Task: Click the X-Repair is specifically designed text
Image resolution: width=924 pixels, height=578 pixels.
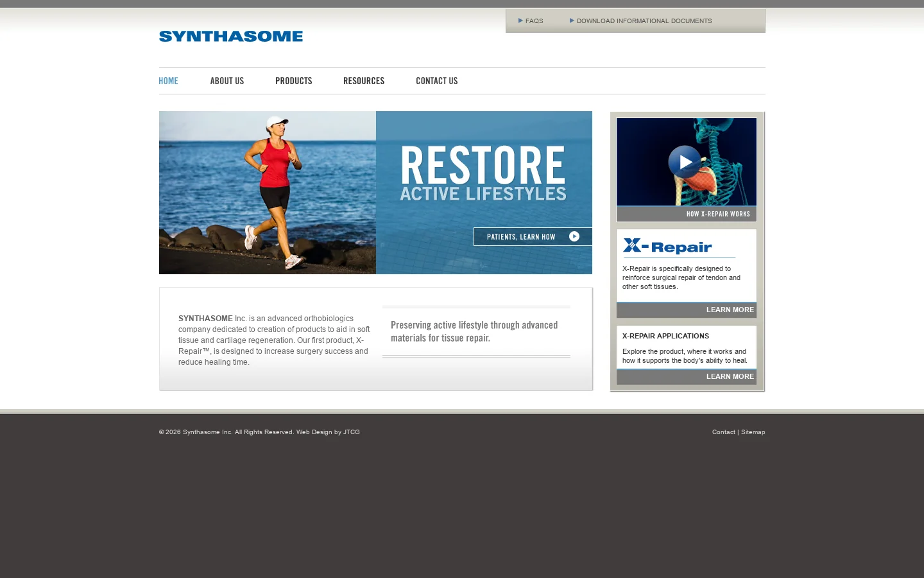Action: [681, 277]
